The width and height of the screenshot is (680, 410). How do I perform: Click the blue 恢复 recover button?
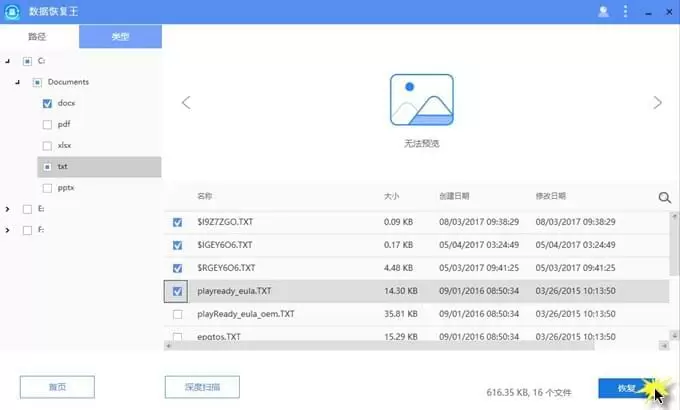pos(628,388)
